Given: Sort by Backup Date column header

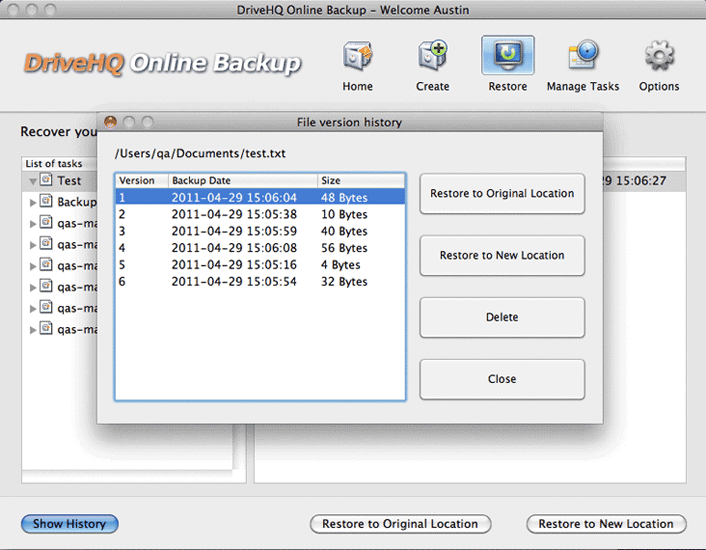Looking at the screenshot, I should 242,181.
